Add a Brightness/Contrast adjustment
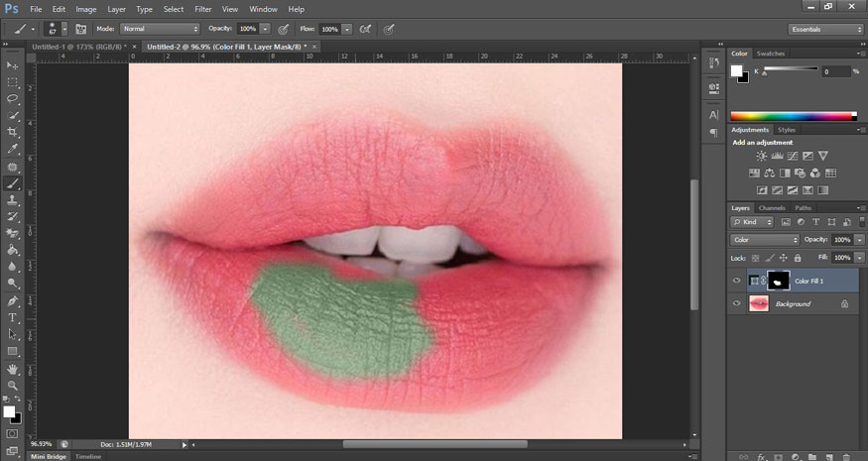This screenshot has height=461, width=868. coord(761,156)
